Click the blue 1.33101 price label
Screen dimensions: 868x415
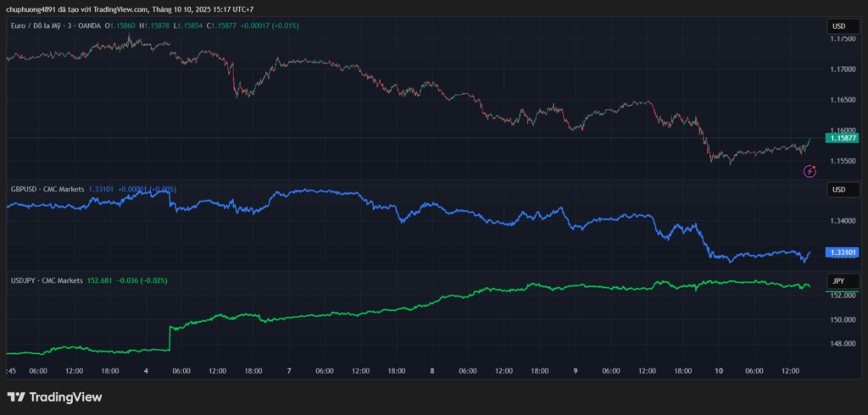pyautogui.click(x=843, y=252)
